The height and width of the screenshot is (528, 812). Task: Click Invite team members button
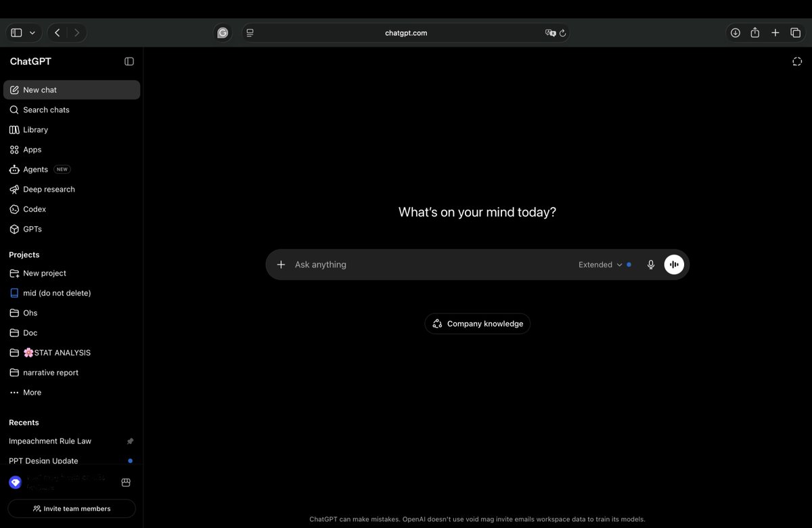pos(72,508)
